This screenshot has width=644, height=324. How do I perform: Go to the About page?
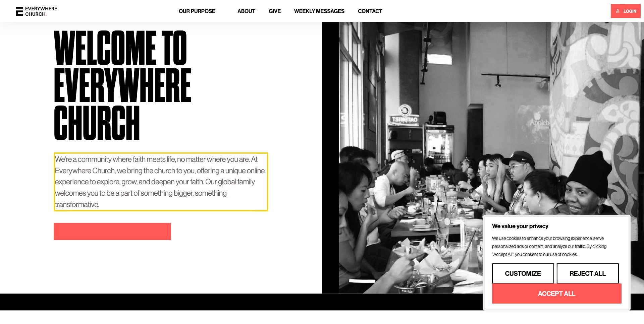[246, 11]
